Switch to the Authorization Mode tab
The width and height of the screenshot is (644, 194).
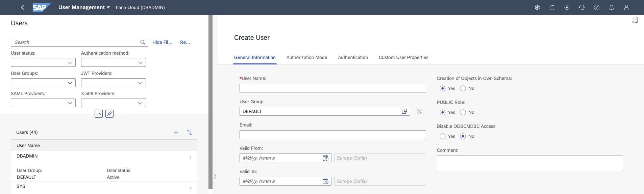click(306, 57)
